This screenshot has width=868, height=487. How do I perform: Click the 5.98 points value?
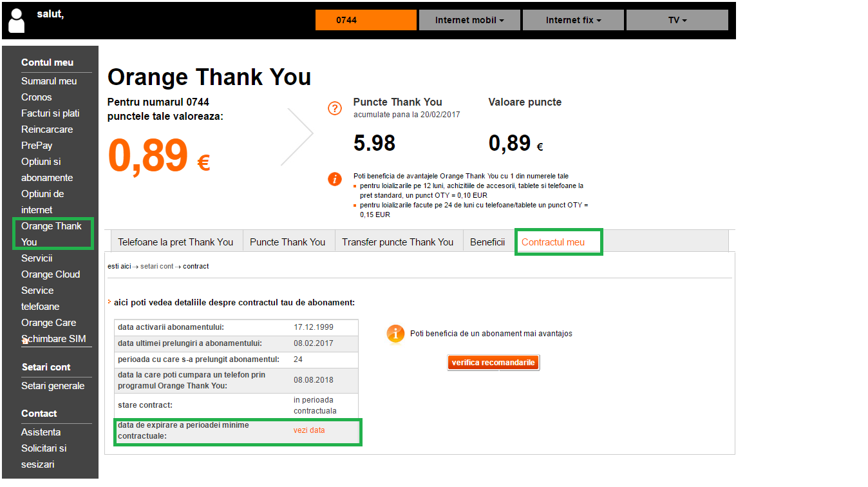click(x=375, y=143)
